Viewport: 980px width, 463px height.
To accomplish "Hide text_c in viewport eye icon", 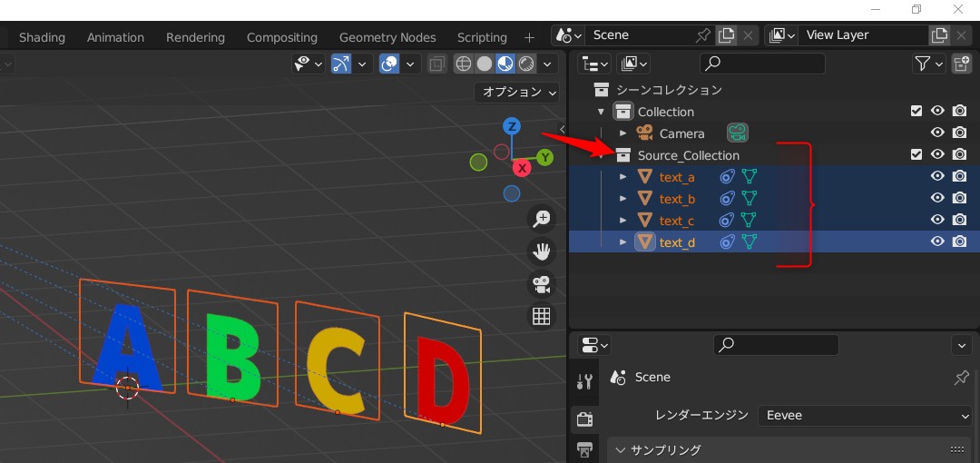I will click(937, 220).
